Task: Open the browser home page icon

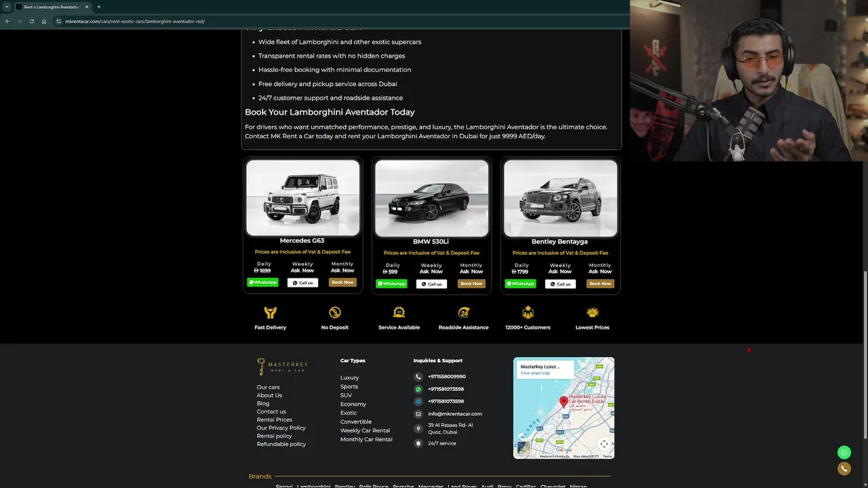Action: 44,21
